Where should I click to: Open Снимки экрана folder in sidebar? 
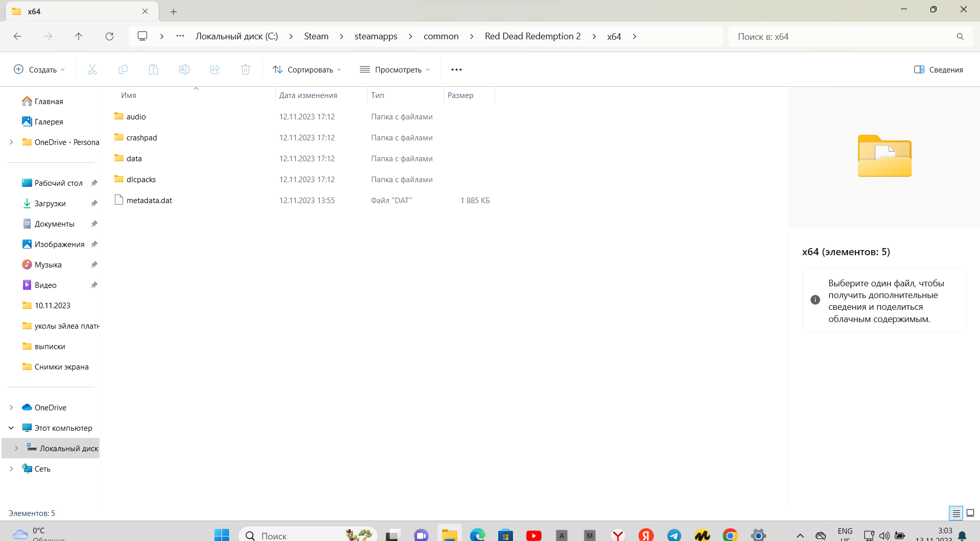61,367
